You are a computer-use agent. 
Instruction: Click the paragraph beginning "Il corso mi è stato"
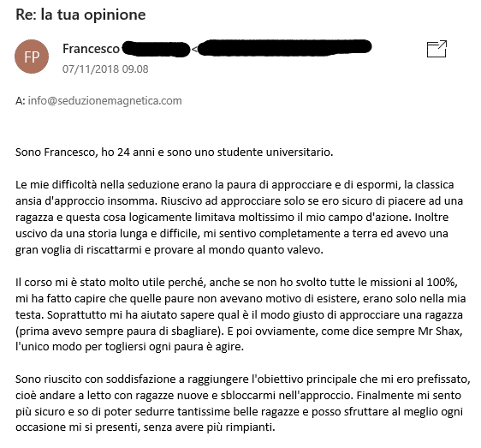click(240, 314)
